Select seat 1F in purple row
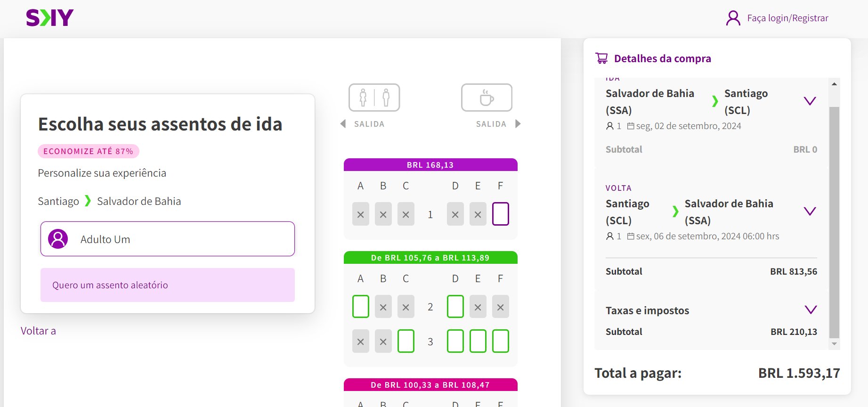Viewport: 868px width, 407px height. click(500, 214)
